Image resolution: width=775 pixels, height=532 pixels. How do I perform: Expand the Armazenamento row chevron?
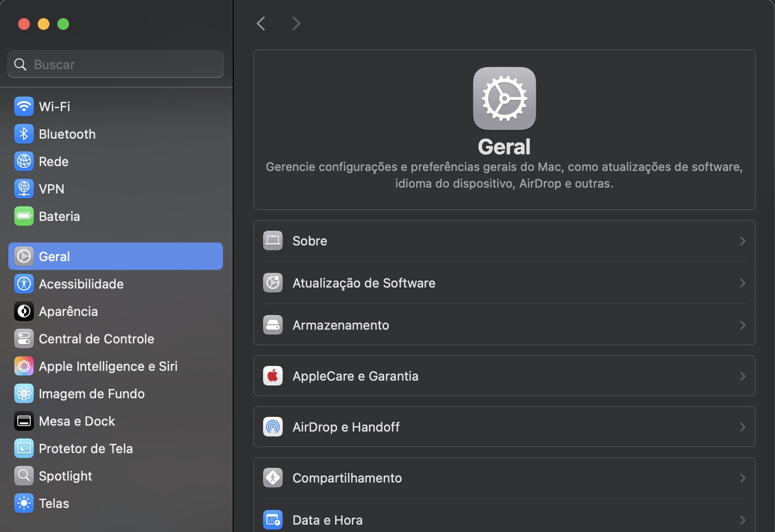point(743,325)
